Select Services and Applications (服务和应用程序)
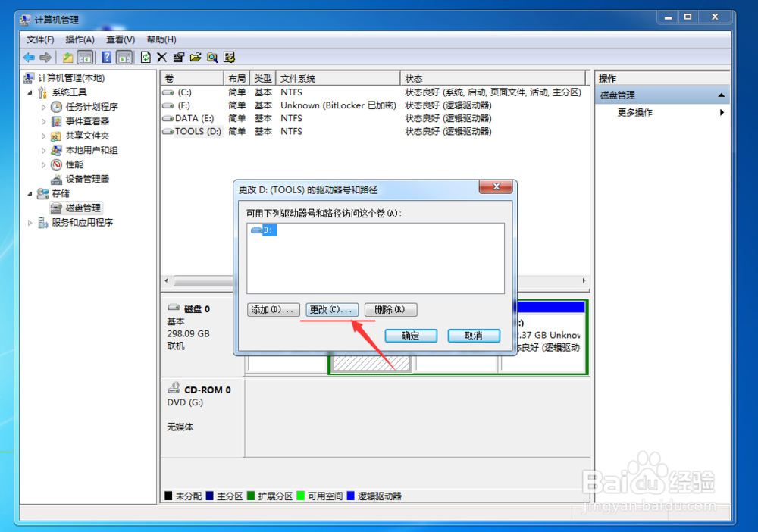Viewport: 758px width, 532px height. pyautogui.click(x=82, y=223)
